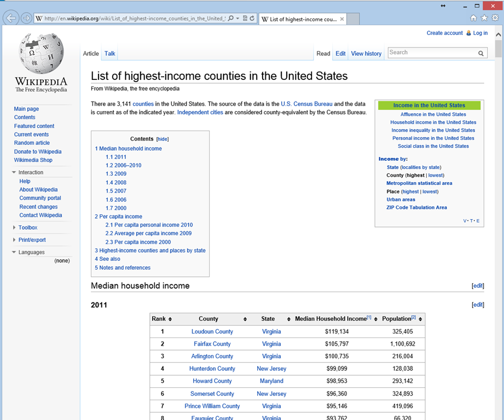Click edit link for Median household income section
Image resolution: width=504 pixels, height=420 pixels.
tap(478, 286)
